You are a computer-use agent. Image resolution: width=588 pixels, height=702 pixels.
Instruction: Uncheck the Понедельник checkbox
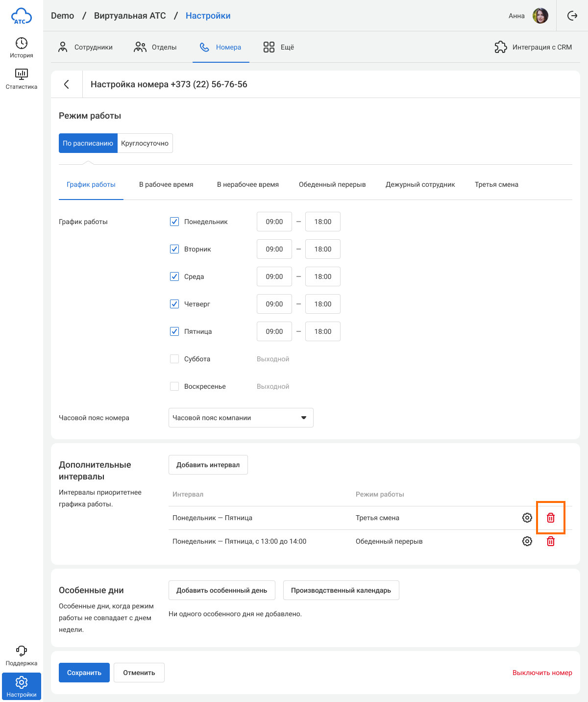pyautogui.click(x=174, y=222)
